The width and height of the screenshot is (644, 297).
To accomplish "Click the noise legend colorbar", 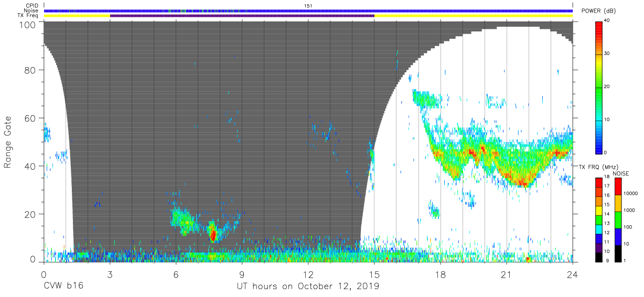I will pyautogui.click(x=618, y=219).
